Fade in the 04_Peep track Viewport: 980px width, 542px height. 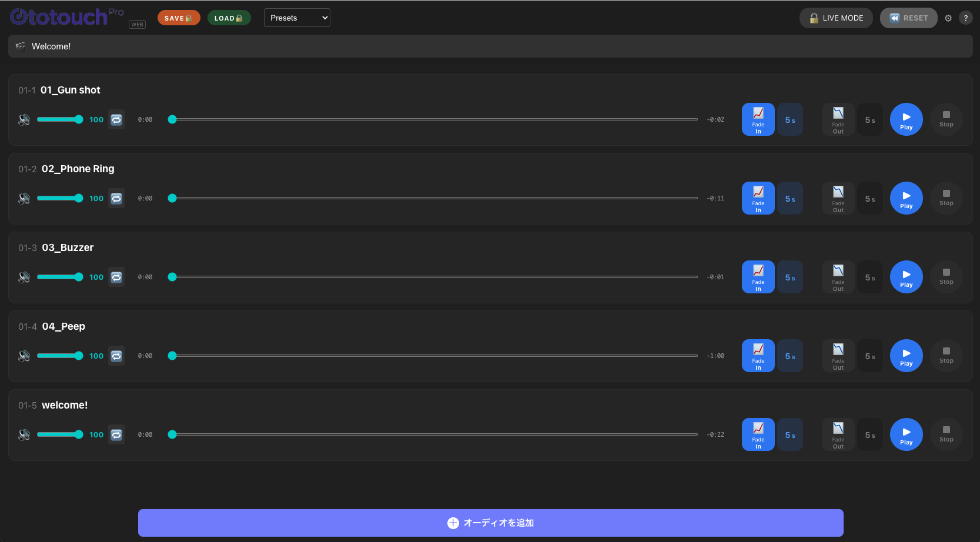758,356
